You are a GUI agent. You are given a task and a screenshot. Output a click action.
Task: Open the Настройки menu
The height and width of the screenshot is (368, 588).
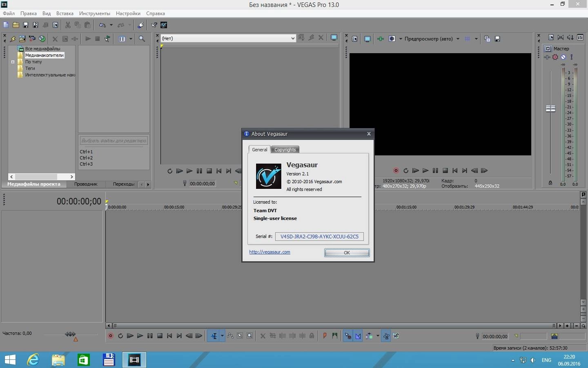[128, 13]
